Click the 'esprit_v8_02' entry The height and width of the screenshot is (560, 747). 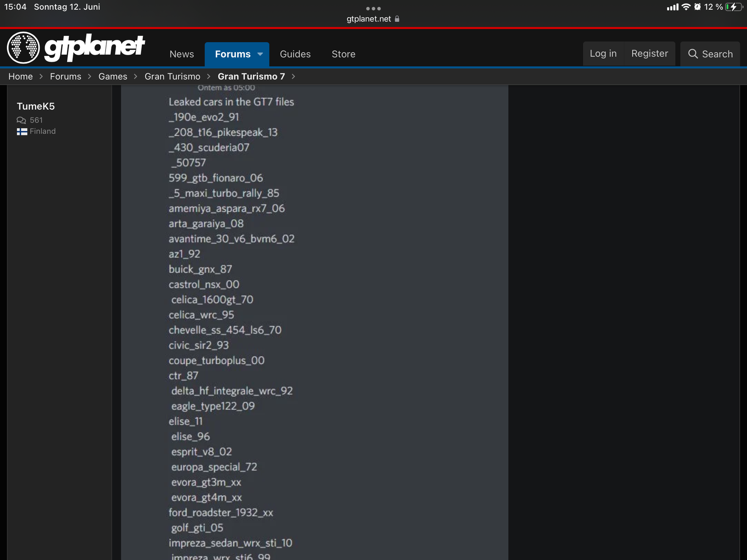point(202,452)
